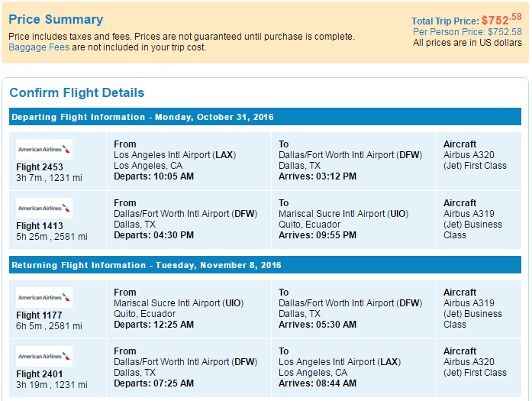Click the Departing Flight Information header bar
The height and width of the screenshot is (401, 532).
pos(265,117)
